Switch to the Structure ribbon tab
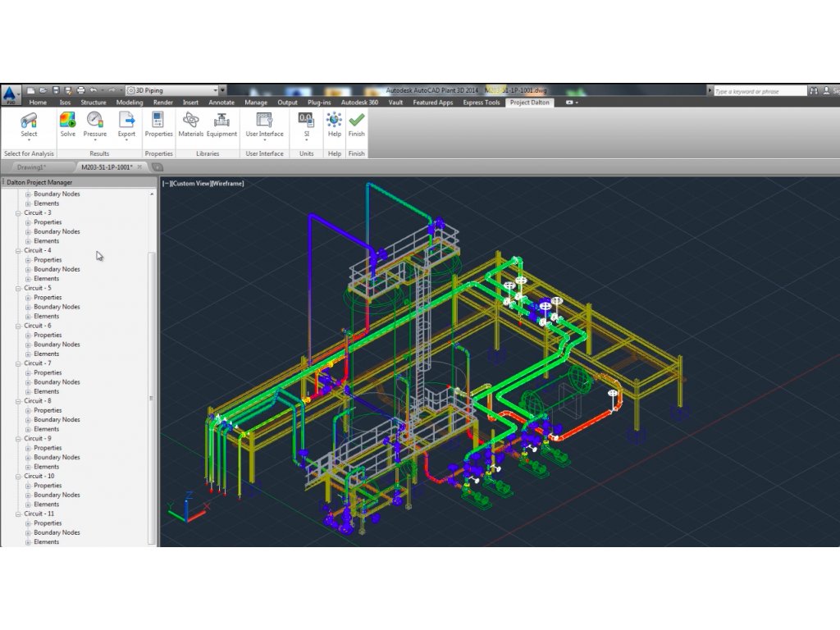840x630 pixels. [94, 103]
